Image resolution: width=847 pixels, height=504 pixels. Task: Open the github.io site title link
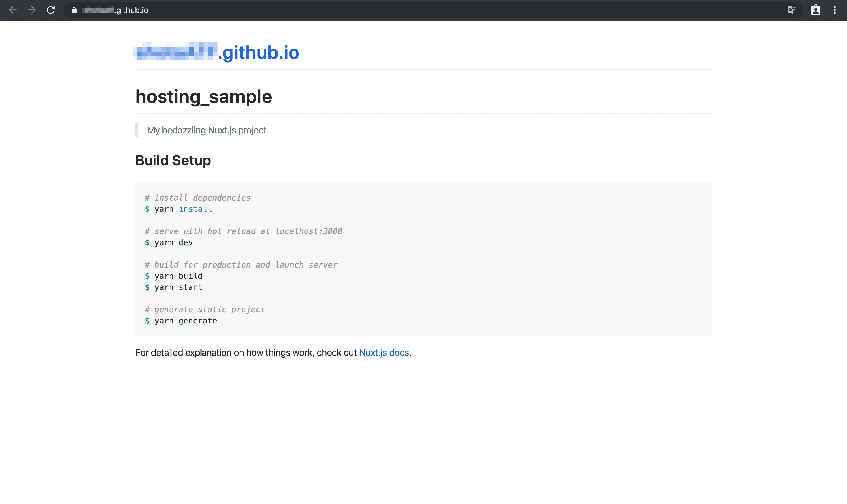click(x=217, y=52)
